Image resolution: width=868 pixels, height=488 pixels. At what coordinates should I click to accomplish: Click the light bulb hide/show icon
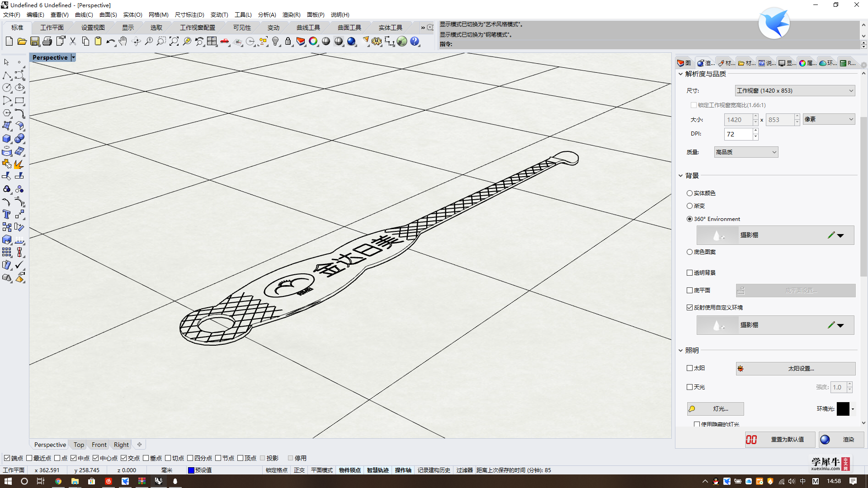tap(275, 42)
